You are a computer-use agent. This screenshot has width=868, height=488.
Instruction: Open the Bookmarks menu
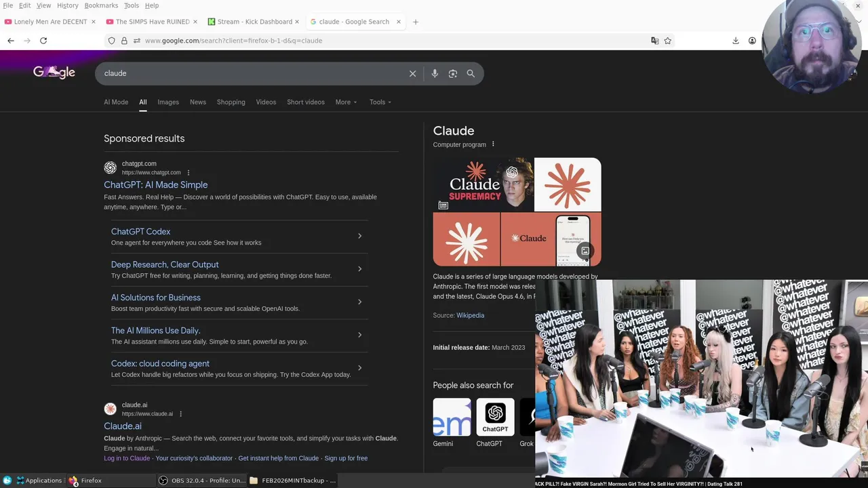pyautogui.click(x=101, y=5)
